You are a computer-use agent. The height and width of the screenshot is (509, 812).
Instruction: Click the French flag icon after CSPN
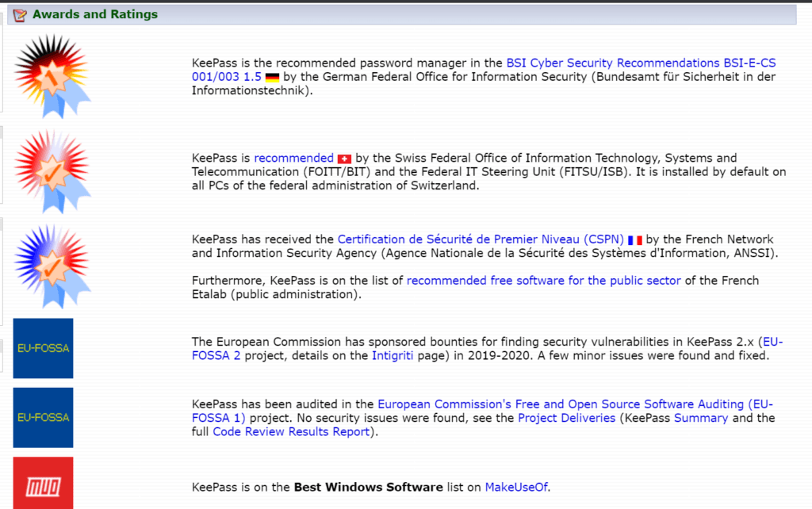[x=635, y=240]
